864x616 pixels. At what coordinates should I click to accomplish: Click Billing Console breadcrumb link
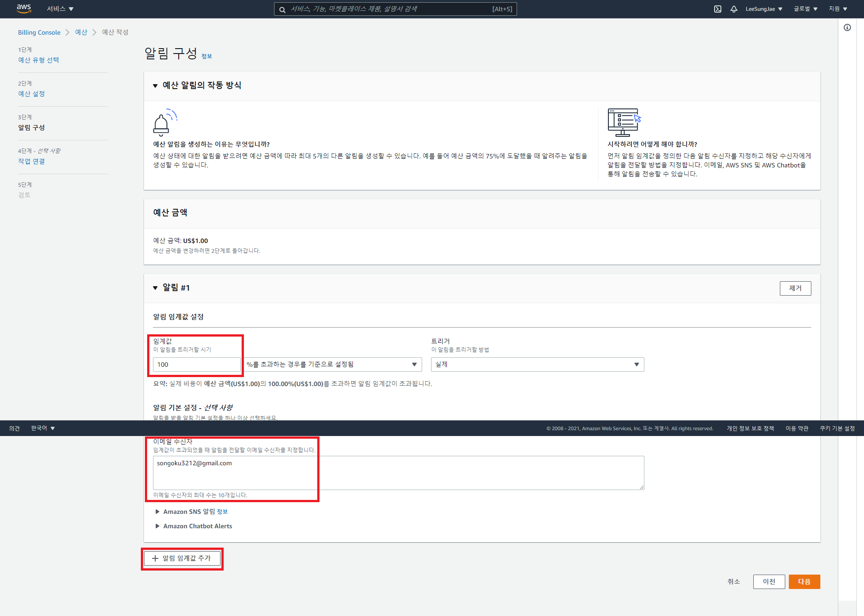click(x=39, y=32)
